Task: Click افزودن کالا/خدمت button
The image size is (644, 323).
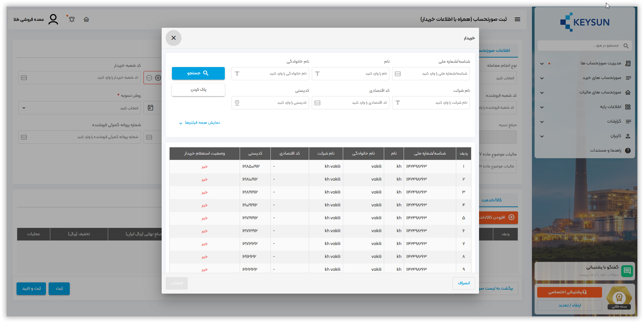Action: (x=498, y=218)
